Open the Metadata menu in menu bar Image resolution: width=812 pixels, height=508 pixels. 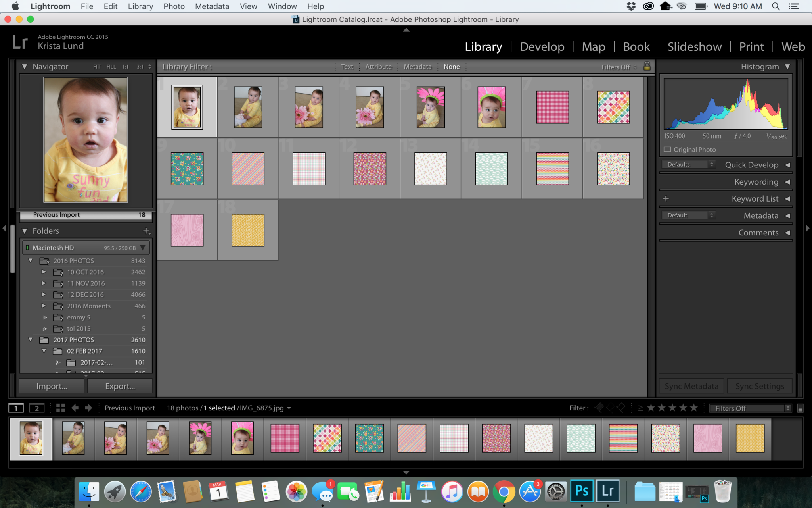click(x=212, y=6)
